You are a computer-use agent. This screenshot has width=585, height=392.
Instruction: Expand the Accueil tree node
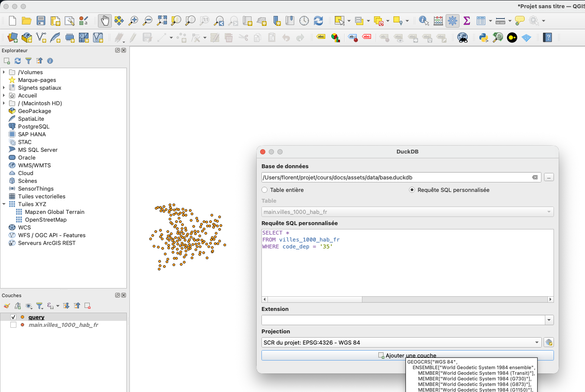(4, 95)
